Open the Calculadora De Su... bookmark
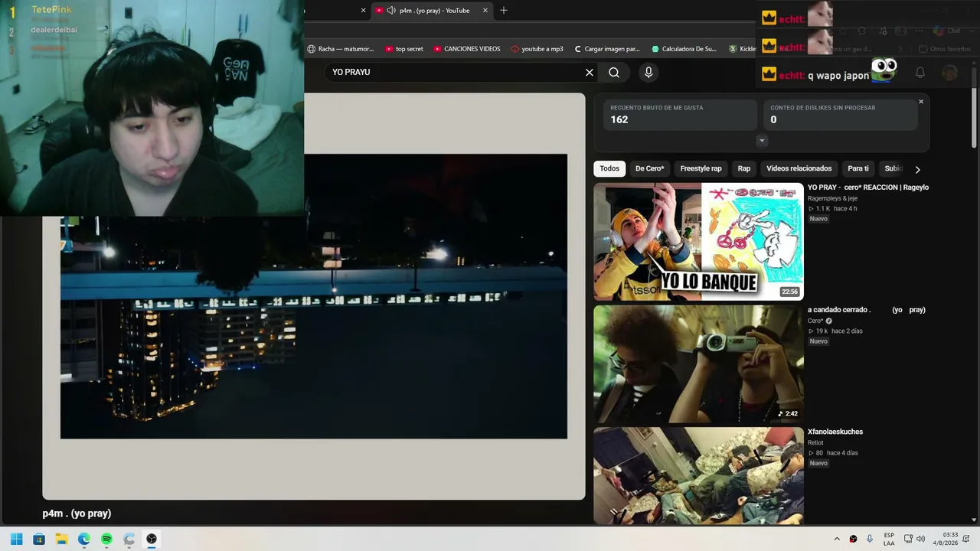 (x=684, y=49)
